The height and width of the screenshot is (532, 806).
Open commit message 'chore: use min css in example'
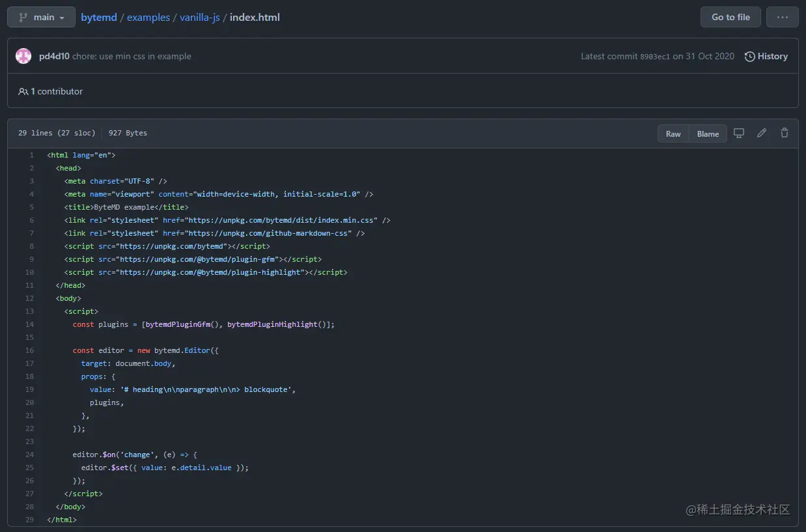(132, 57)
